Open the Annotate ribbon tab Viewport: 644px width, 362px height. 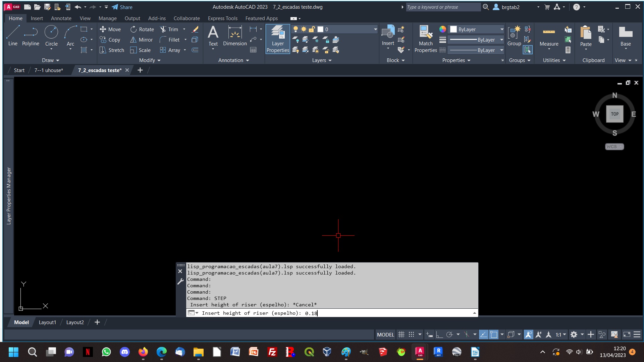coord(61,18)
